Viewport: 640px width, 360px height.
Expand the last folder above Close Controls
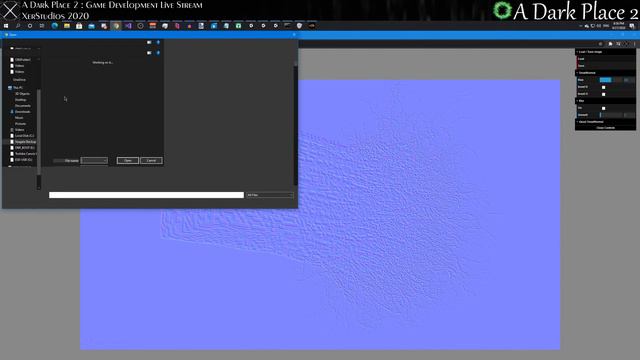pos(605,122)
